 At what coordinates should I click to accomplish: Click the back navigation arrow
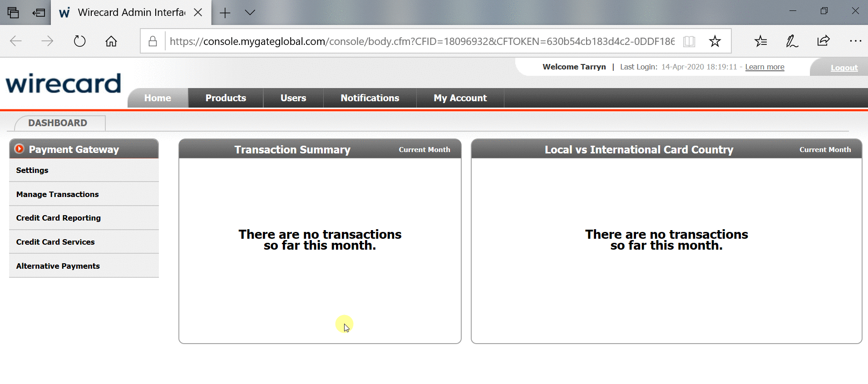point(16,41)
